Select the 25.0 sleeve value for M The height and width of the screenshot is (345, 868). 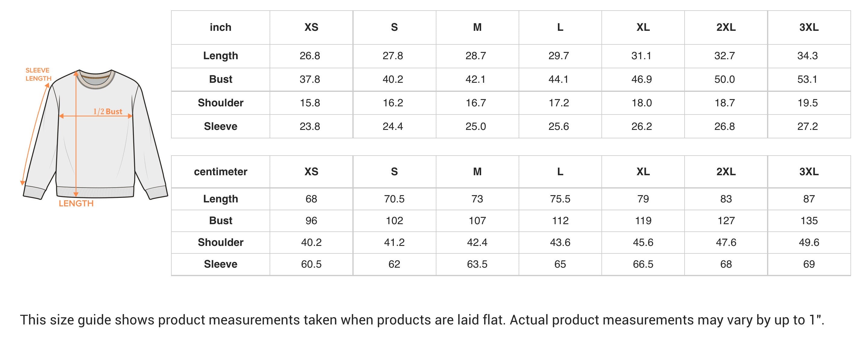[475, 126]
